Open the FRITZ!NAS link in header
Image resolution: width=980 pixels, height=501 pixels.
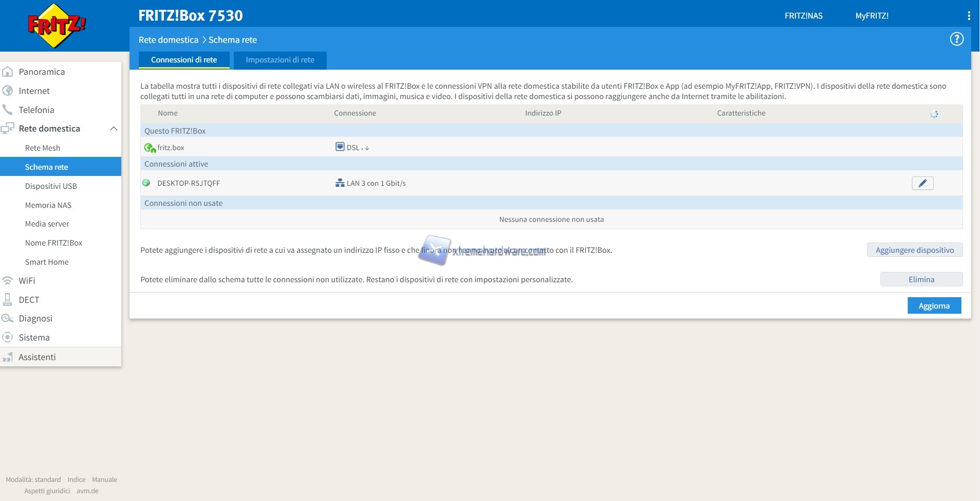coord(803,16)
